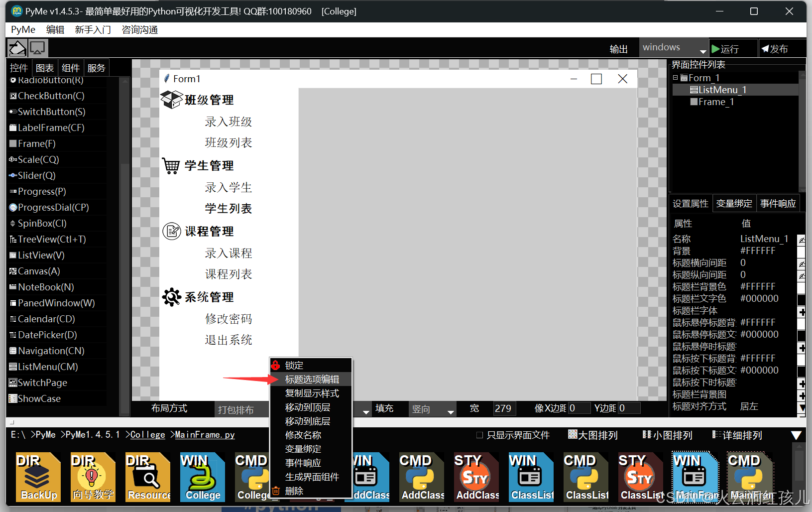Select the Calendar(CD) widget

coord(42,319)
